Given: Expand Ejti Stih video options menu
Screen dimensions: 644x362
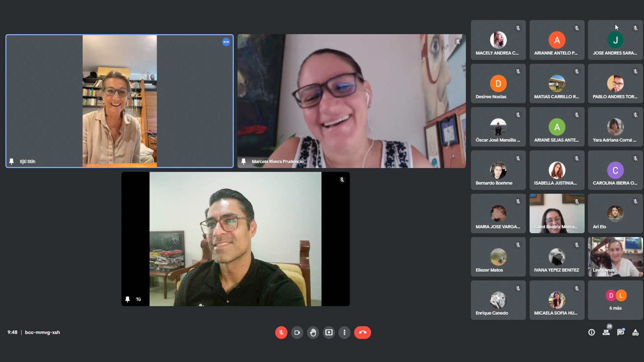Looking at the screenshot, I should [226, 42].
